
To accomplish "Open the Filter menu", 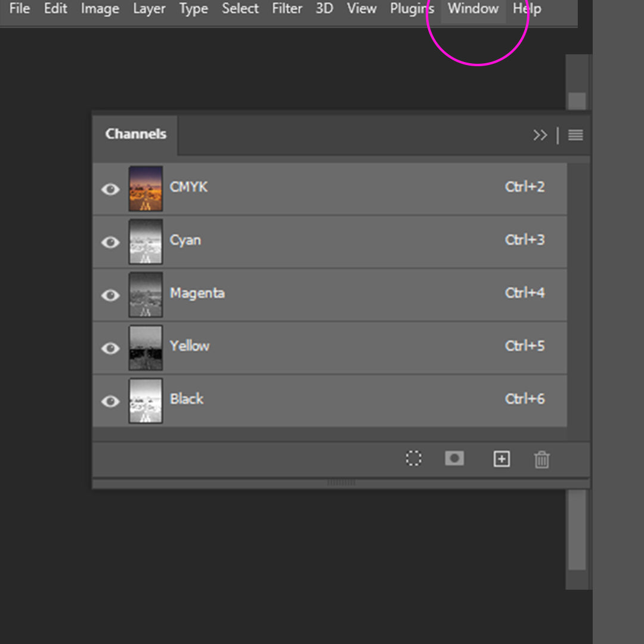I will coord(287,9).
